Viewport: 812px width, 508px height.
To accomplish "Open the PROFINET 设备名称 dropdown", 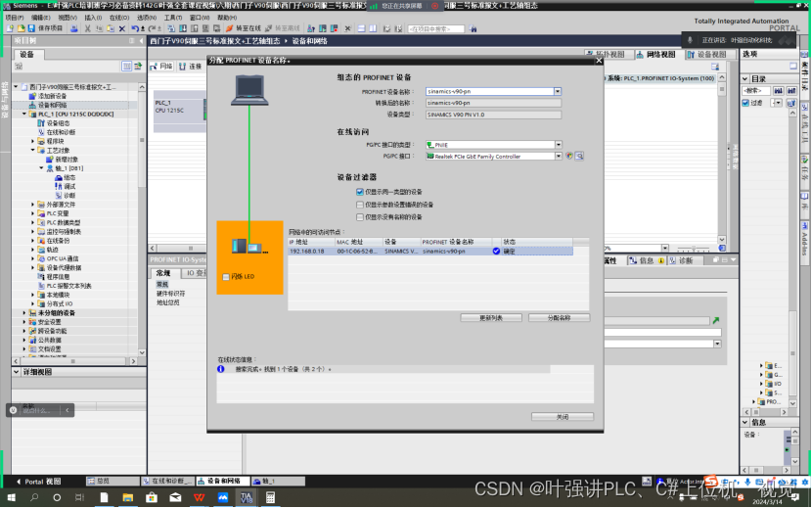I will (558, 91).
